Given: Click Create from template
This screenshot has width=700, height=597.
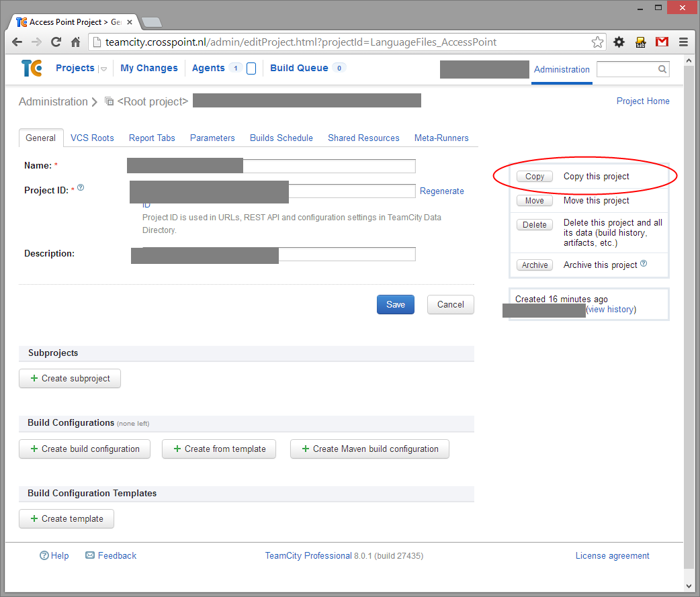Looking at the screenshot, I should point(219,449).
